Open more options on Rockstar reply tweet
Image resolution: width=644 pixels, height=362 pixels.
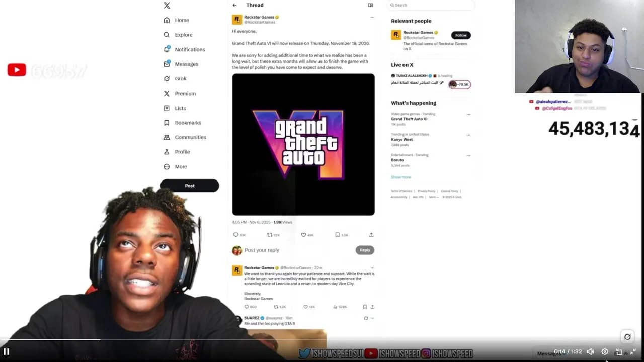tap(372, 268)
